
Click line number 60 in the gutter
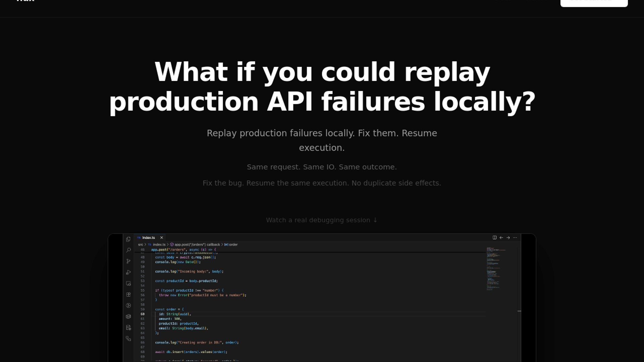click(143, 314)
